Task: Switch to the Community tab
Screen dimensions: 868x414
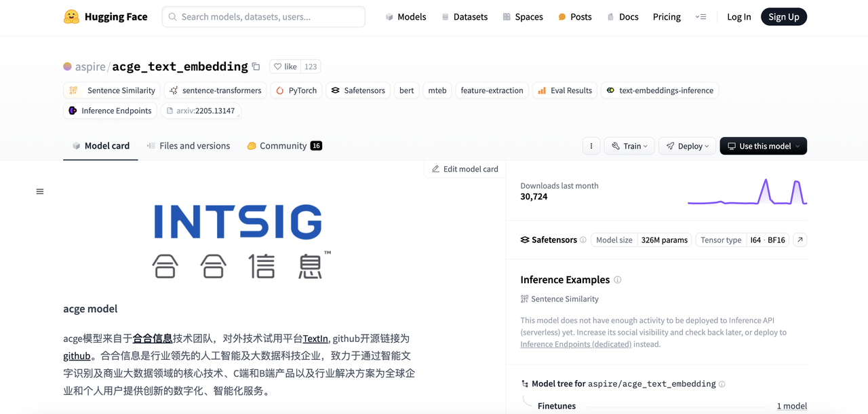Action: tap(284, 146)
